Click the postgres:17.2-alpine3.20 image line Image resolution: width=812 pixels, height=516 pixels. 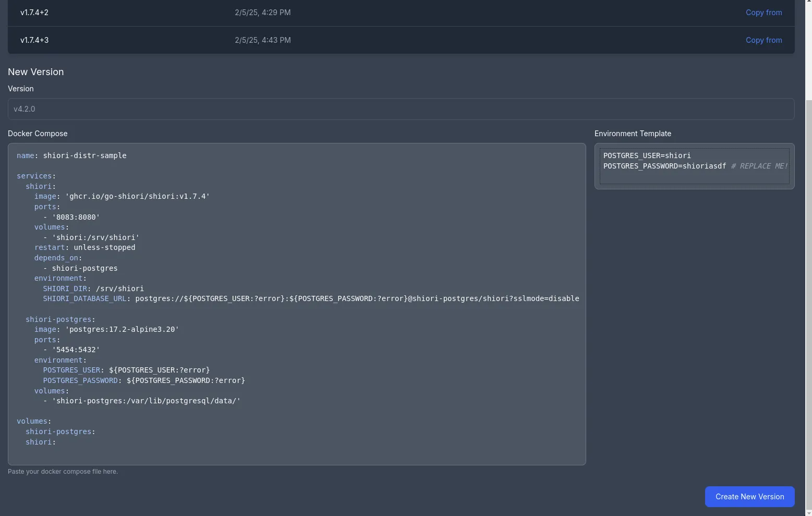tap(106, 329)
